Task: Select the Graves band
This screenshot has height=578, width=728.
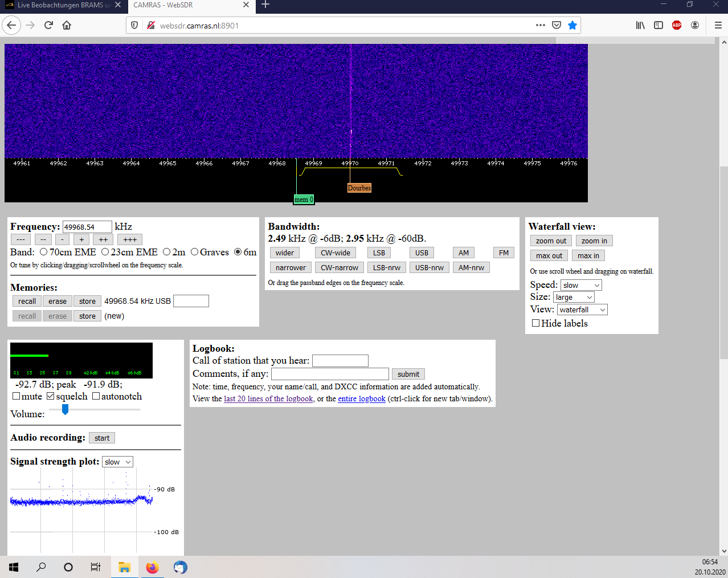Action: point(194,252)
